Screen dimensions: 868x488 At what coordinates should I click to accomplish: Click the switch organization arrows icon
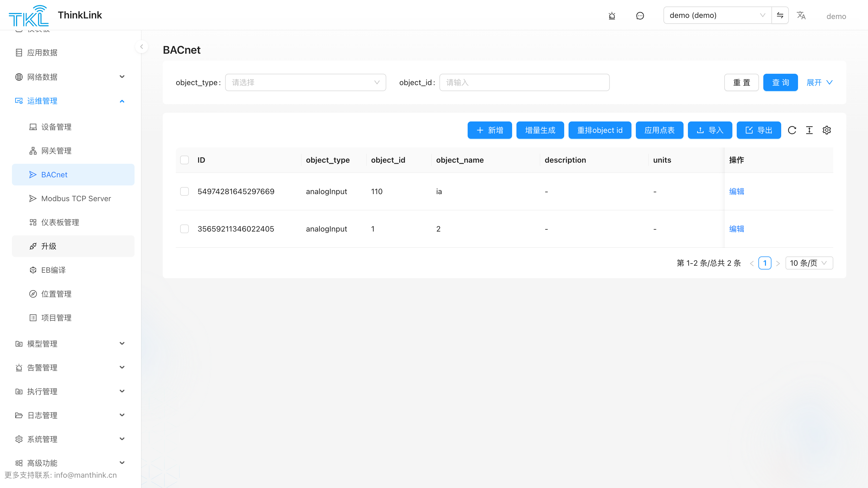[780, 15]
